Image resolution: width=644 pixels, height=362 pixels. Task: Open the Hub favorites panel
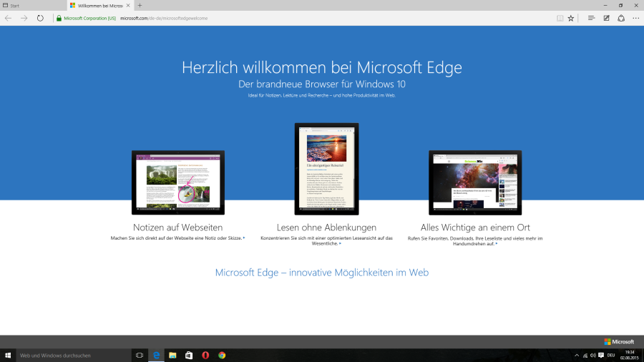[591, 18]
